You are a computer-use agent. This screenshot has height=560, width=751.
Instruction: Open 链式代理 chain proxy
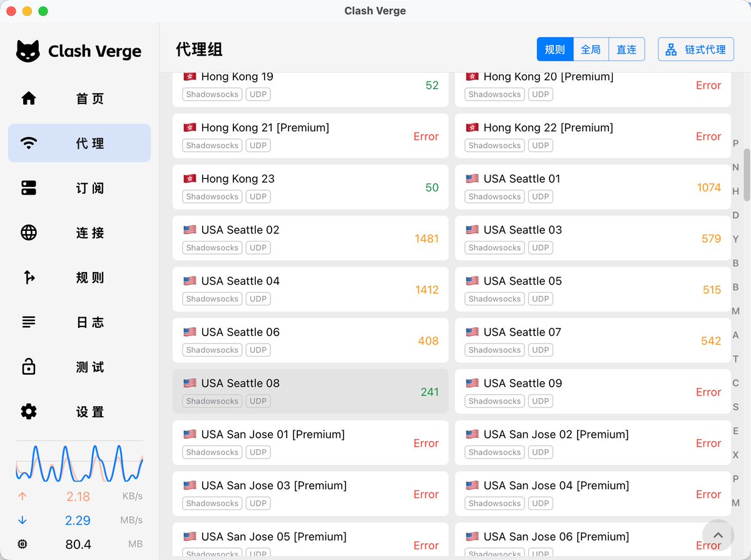tap(696, 49)
